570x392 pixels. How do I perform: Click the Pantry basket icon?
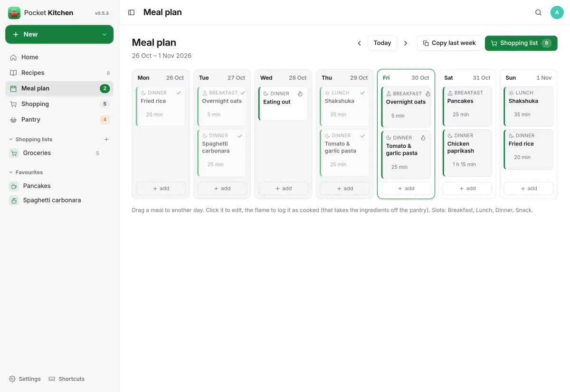pos(13,120)
